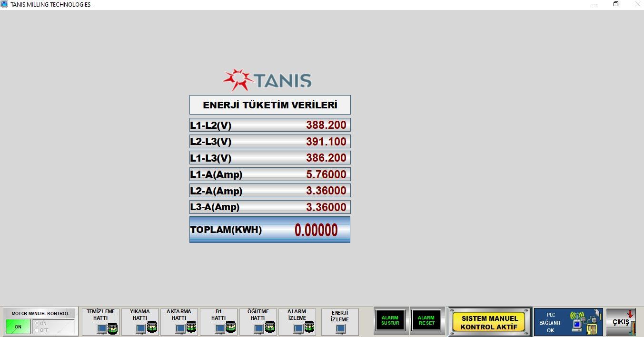The image size is (644, 337).
Task: Click the L2-L3(V) voltage value 391.100
Action: (326, 142)
